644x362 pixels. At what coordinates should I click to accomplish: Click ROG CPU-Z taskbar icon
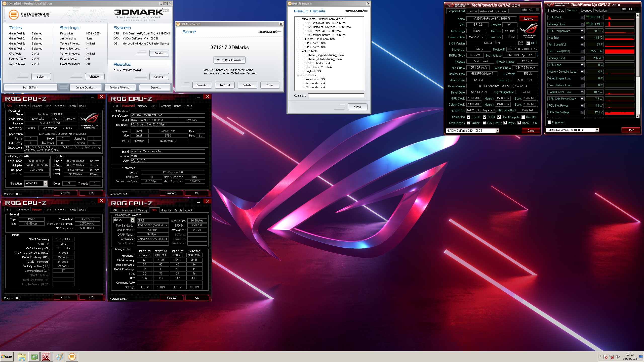[x=46, y=357]
